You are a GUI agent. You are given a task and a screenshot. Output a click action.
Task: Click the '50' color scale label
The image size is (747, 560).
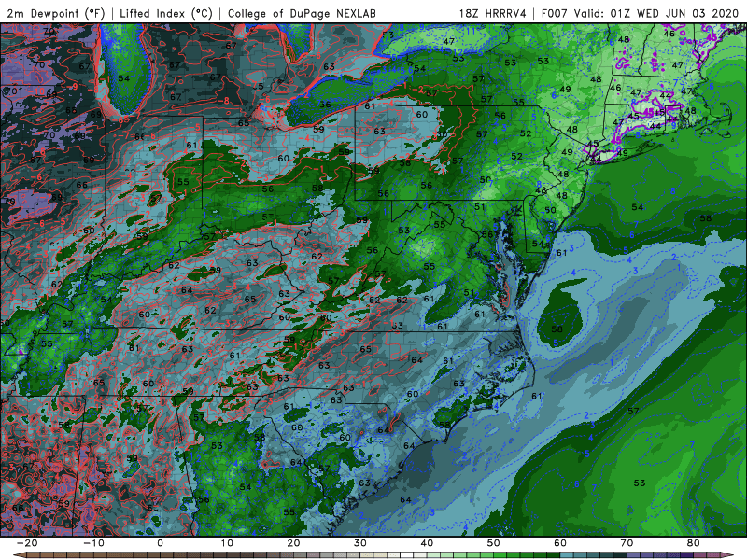coord(494,543)
